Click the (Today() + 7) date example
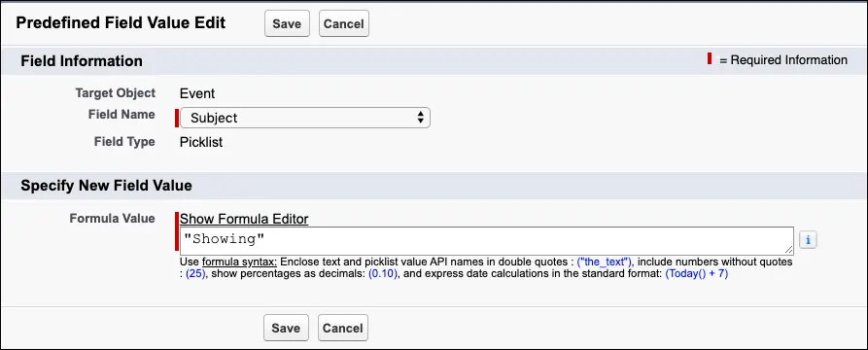 point(696,273)
